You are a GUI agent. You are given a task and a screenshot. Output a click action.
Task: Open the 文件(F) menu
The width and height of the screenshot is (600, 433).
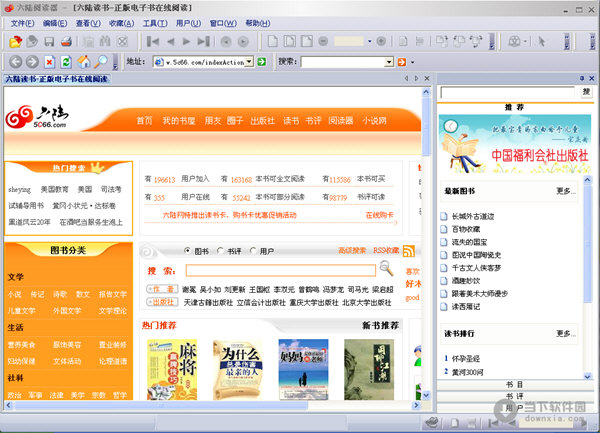[x=23, y=23]
